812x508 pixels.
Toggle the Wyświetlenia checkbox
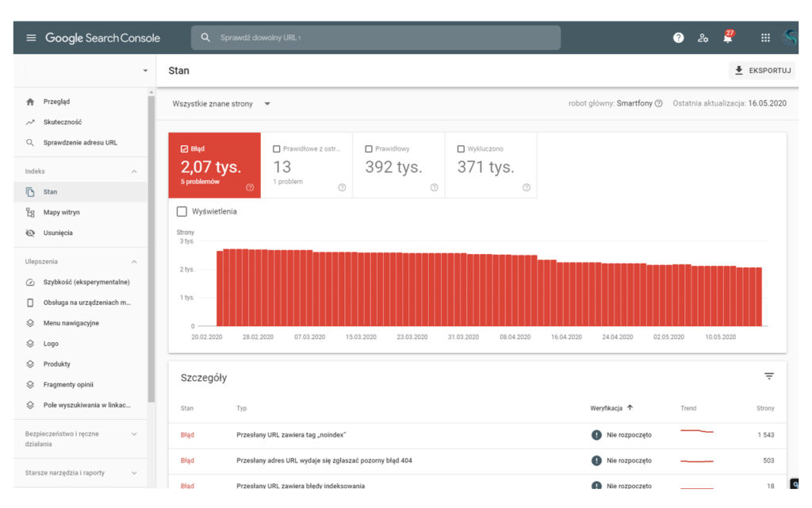click(182, 212)
